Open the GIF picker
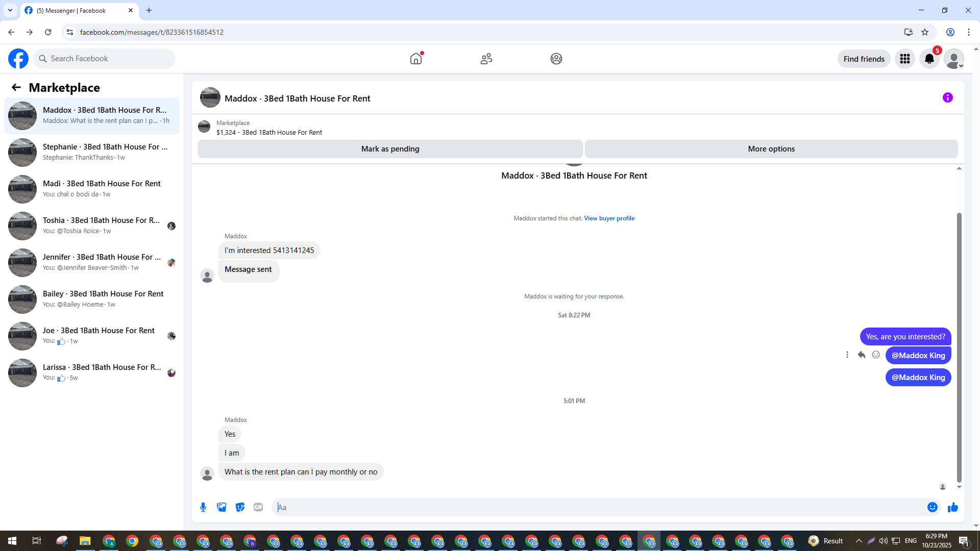 pos(258,507)
